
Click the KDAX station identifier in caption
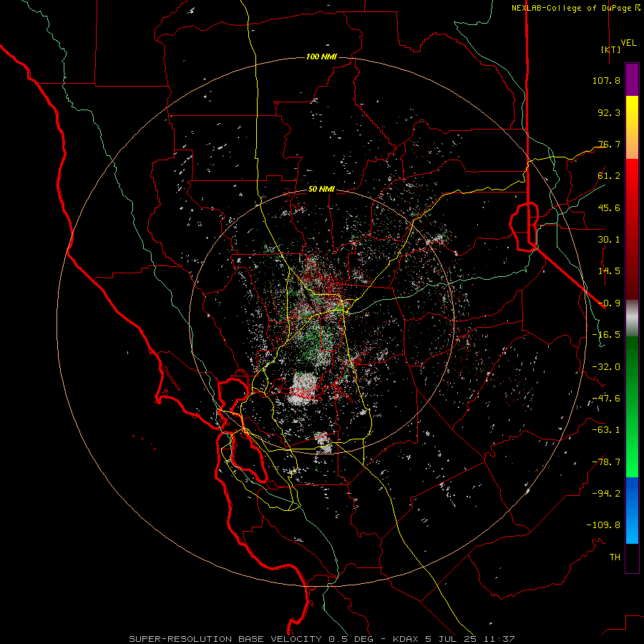(406, 639)
